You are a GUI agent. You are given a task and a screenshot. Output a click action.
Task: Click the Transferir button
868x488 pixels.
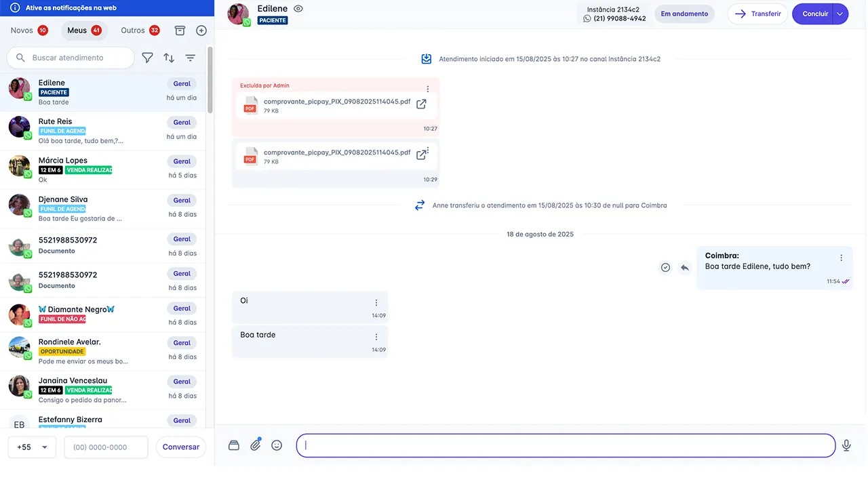[757, 14]
